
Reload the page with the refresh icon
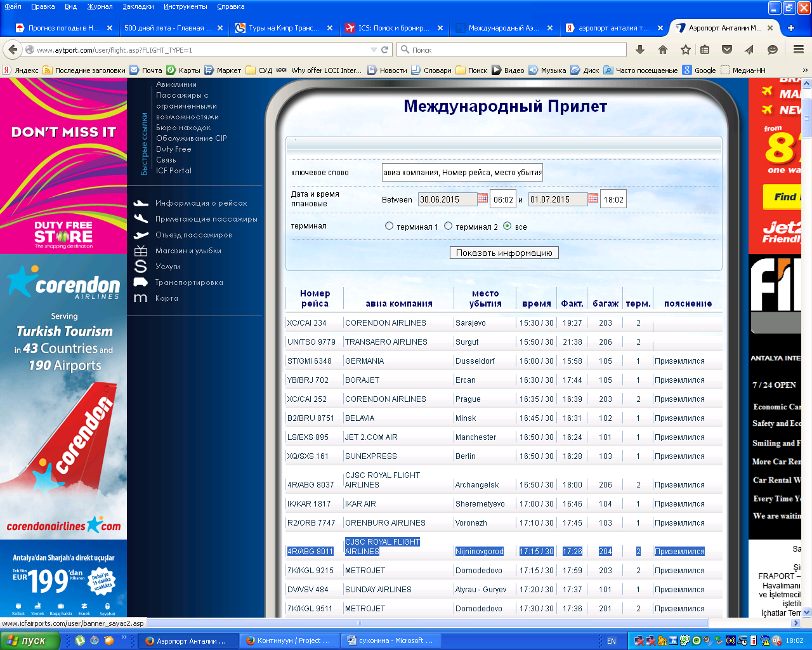pyautogui.click(x=385, y=50)
